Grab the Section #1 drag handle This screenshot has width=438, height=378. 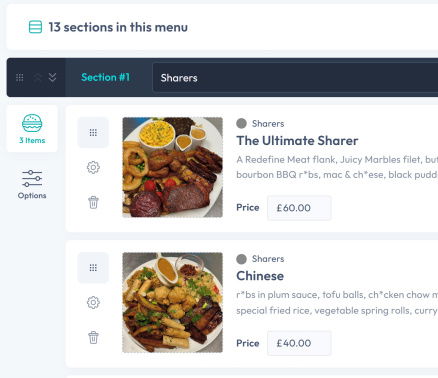[x=20, y=78]
